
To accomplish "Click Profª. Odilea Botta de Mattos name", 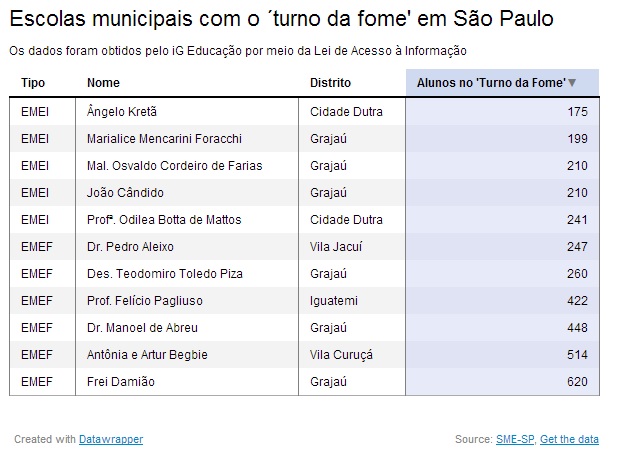I will coord(163,219).
